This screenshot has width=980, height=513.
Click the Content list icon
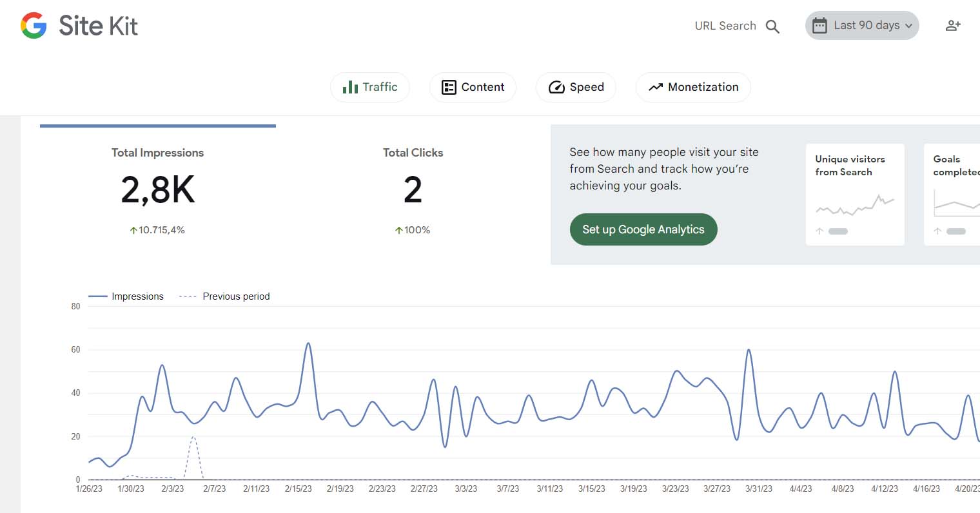[449, 87]
